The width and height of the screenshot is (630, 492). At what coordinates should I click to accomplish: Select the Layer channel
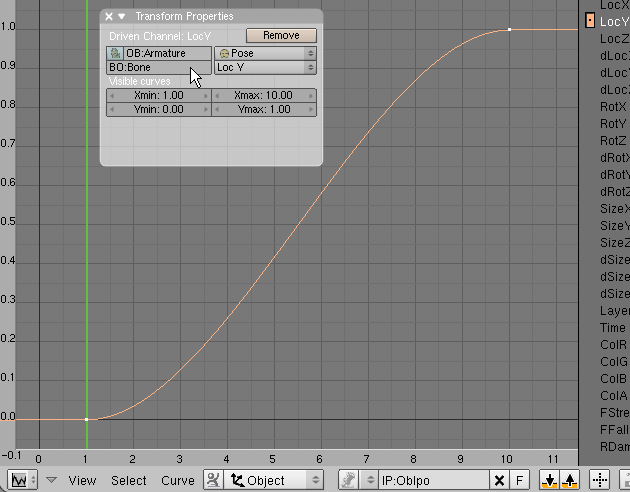[x=614, y=311]
